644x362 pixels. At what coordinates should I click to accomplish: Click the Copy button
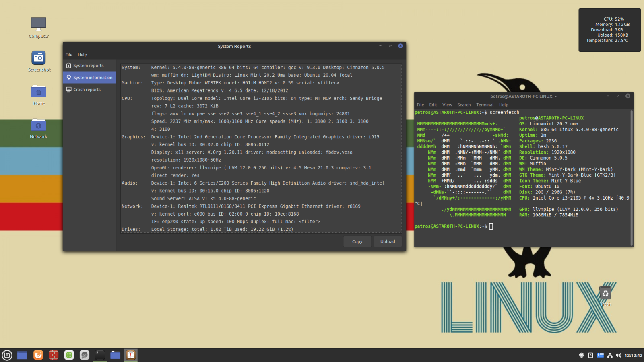tap(357, 241)
